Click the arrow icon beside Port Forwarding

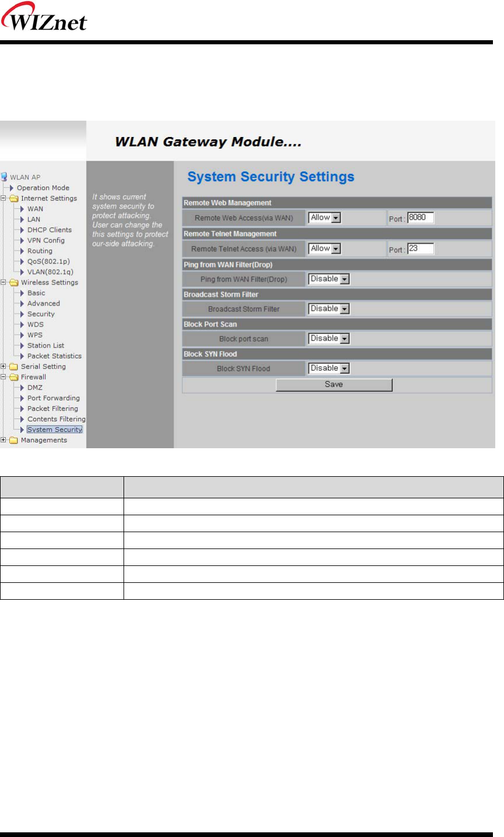point(23,398)
